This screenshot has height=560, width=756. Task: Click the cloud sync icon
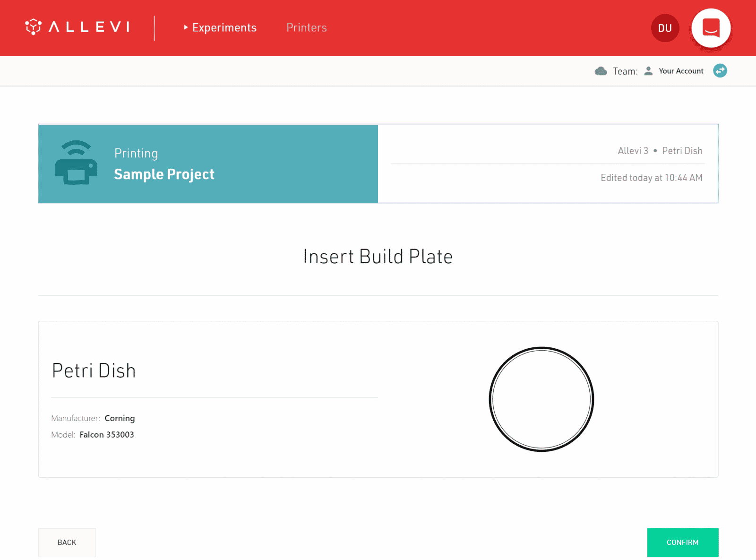tap(601, 71)
